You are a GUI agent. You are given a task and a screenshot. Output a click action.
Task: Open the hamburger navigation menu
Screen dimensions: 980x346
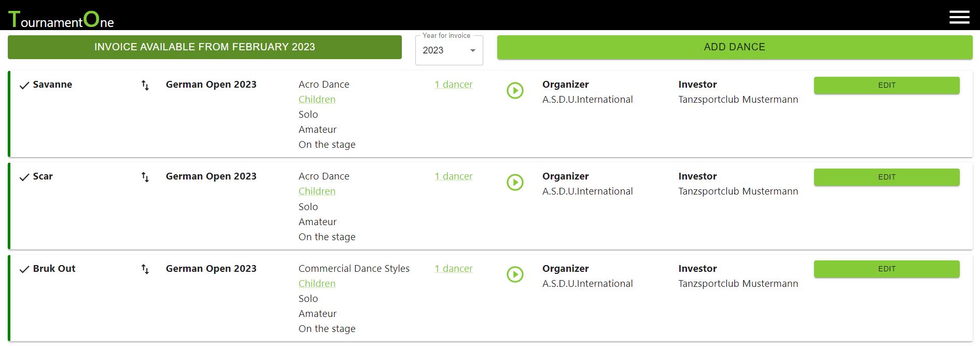pos(959,17)
